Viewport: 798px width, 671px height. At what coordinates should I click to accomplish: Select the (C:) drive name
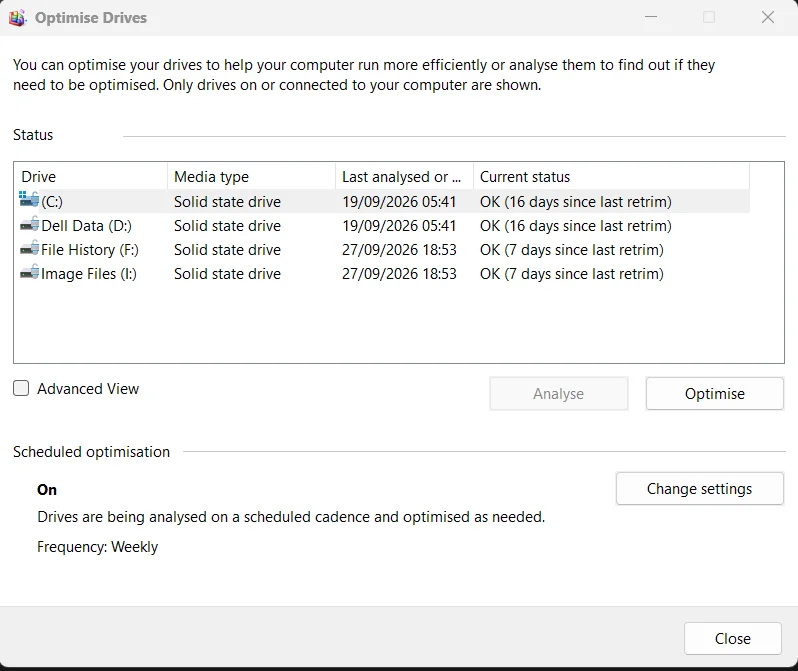click(x=52, y=202)
